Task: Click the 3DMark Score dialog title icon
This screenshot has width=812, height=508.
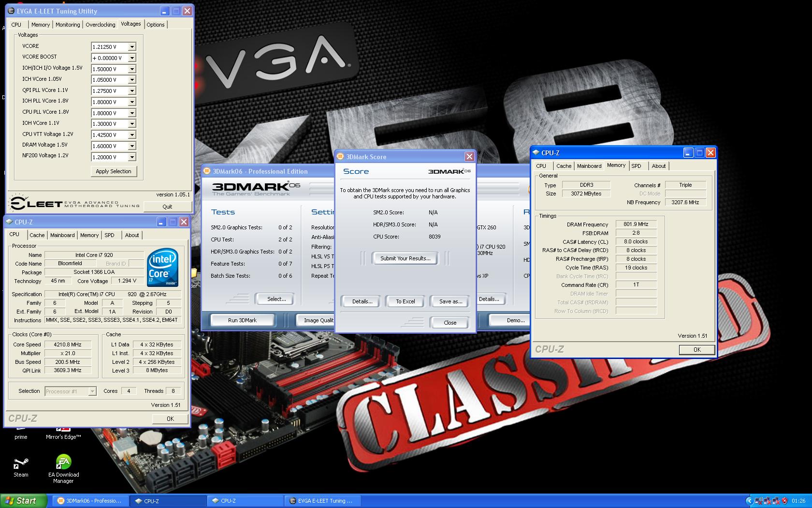Action: (340, 157)
